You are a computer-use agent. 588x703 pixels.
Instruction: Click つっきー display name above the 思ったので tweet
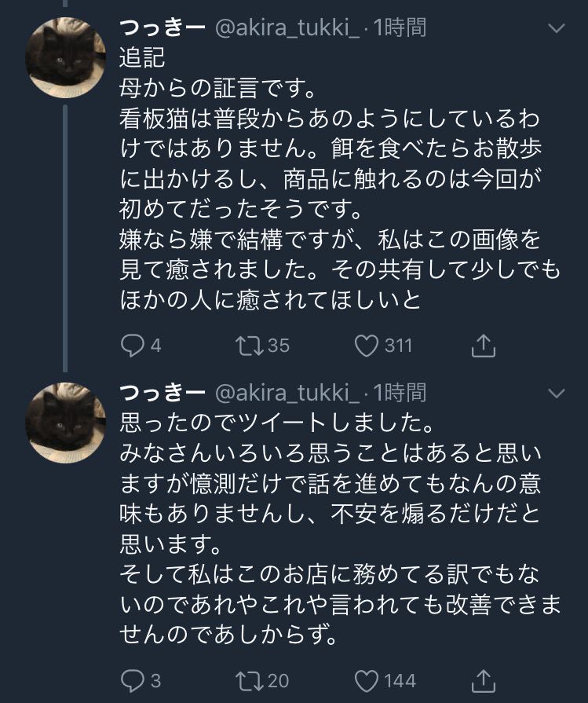pyautogui.click(x=163, y=392)
